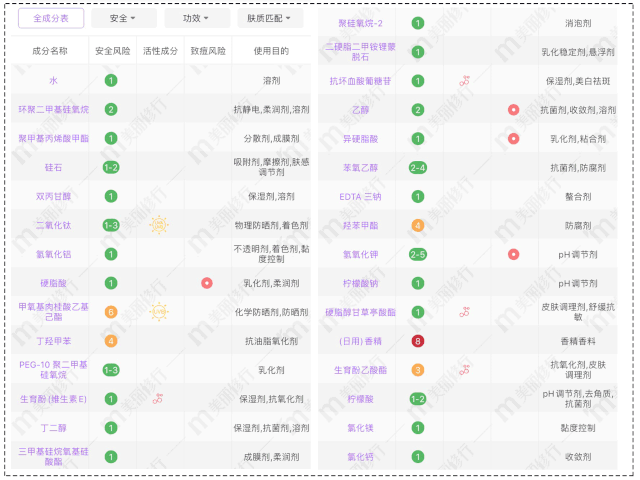Click the active-ingredient icon for 抗坏血酸葡糖苷
The width and height of the screenshot is (640, 480).
(x=464, y=80)
